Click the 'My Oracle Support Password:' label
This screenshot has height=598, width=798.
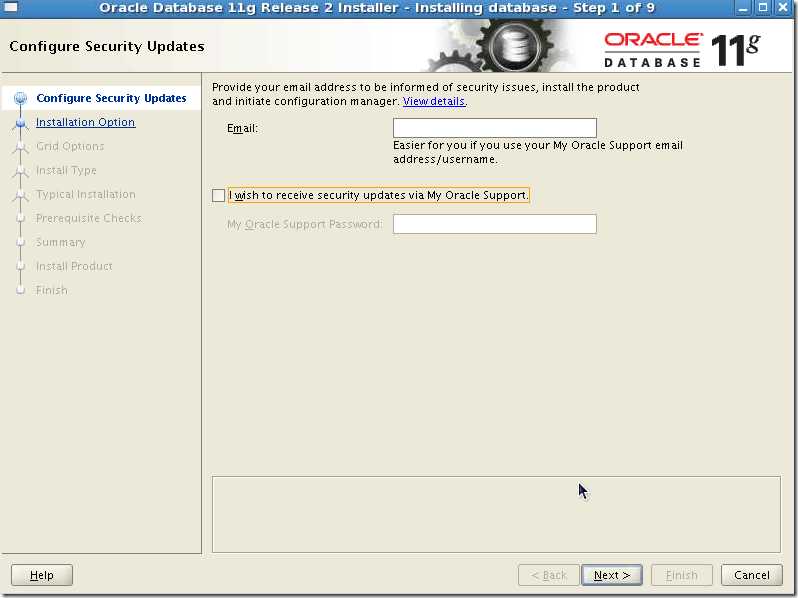tap(304, 224)
